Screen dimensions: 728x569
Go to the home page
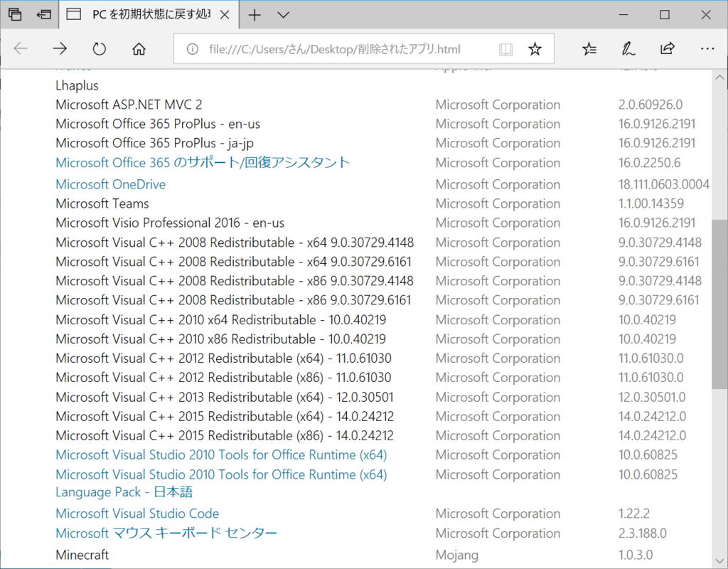coord(139,48)
